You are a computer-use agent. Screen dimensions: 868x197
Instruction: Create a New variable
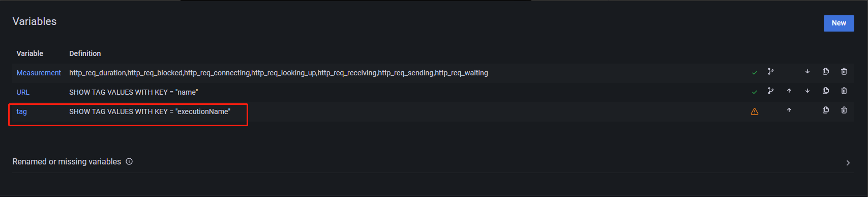(839, 23)
